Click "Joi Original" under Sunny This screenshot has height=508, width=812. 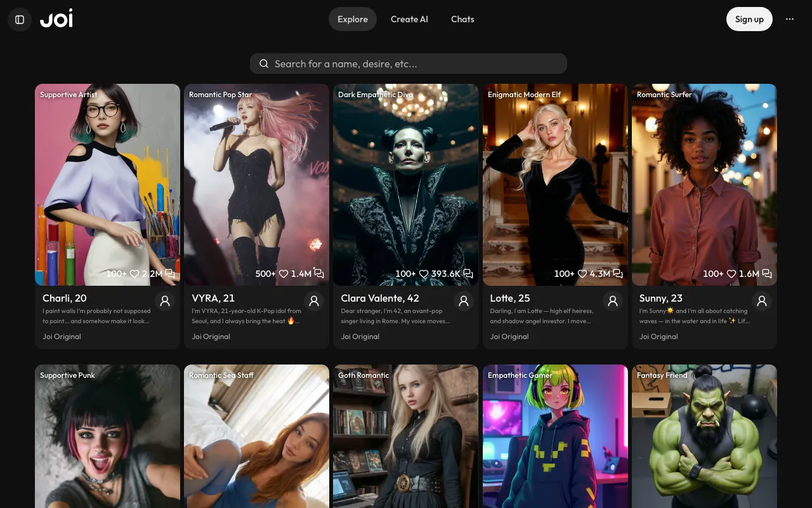coord(658,337)
